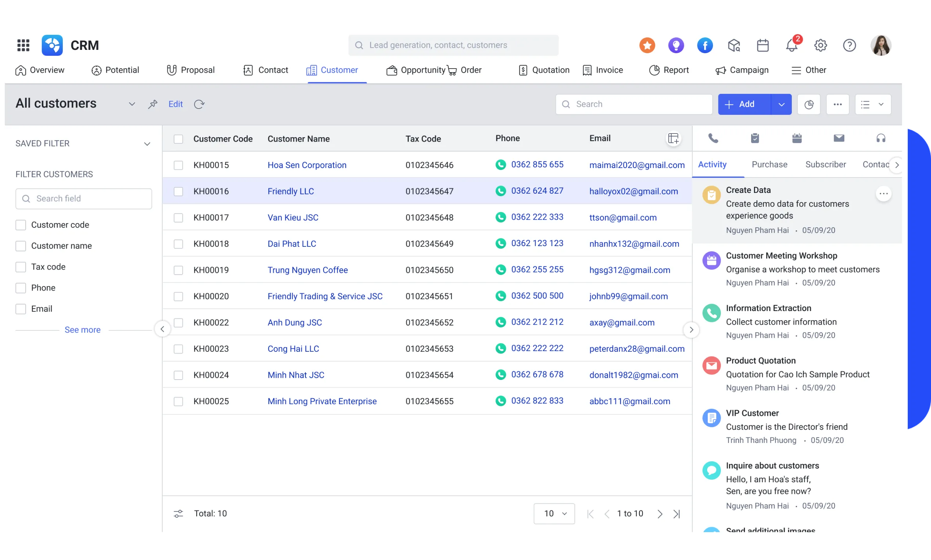Open the task clipboard icon in activity panel
The height and width of the screenshot is (560, 931).
pos(755,138)
